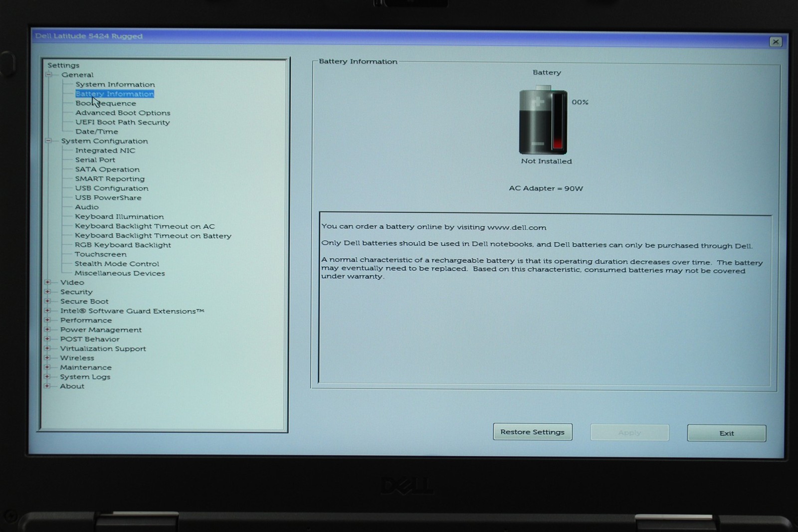798x532 pixels.
Task: Select Integrated NIC option
Action: [x=105, y=151]
